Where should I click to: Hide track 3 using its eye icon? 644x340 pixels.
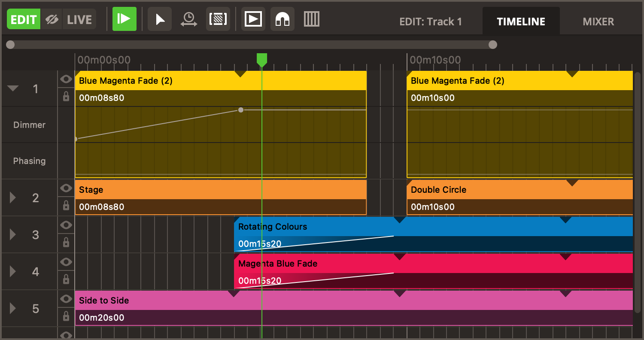66,225
